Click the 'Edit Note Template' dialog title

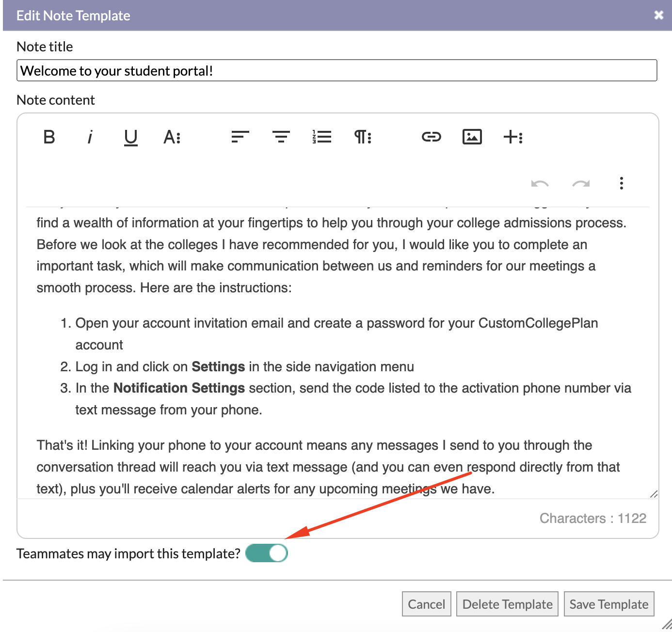click(x=73, y=16)
